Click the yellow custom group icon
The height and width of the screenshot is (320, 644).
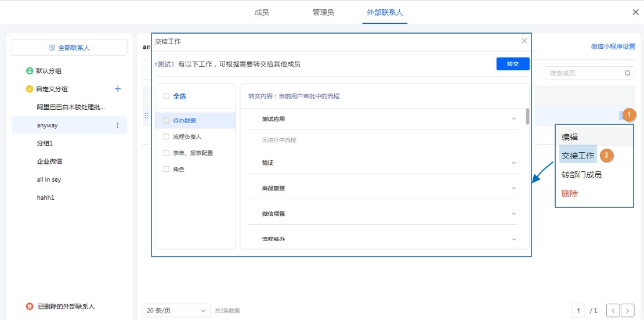click(30, 89)
